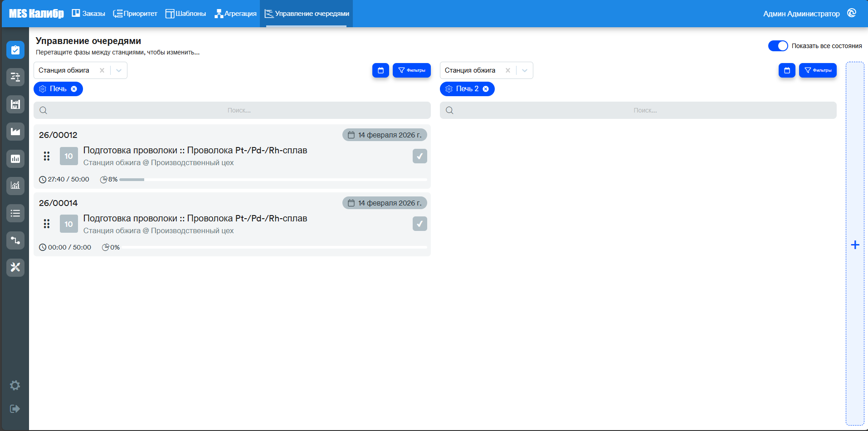Expand right Станция обжига dropdown arrow

(x=525, y=70)
